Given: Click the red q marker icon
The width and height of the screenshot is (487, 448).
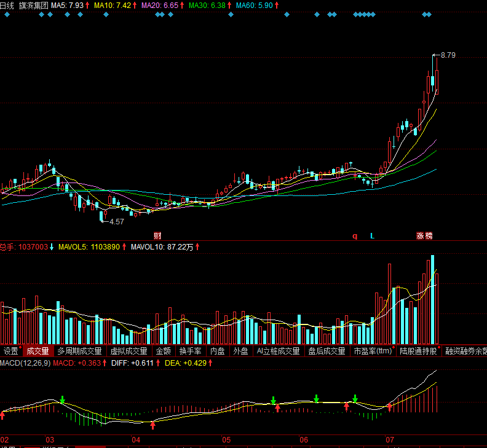Looking at the screenshot, I should 354,235.
